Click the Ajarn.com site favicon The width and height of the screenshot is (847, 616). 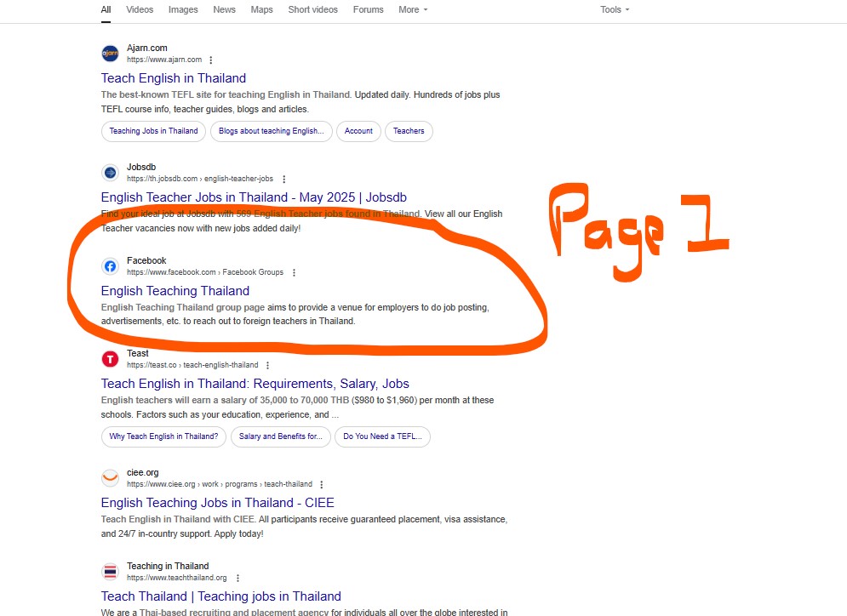click(x=110, y=54)
